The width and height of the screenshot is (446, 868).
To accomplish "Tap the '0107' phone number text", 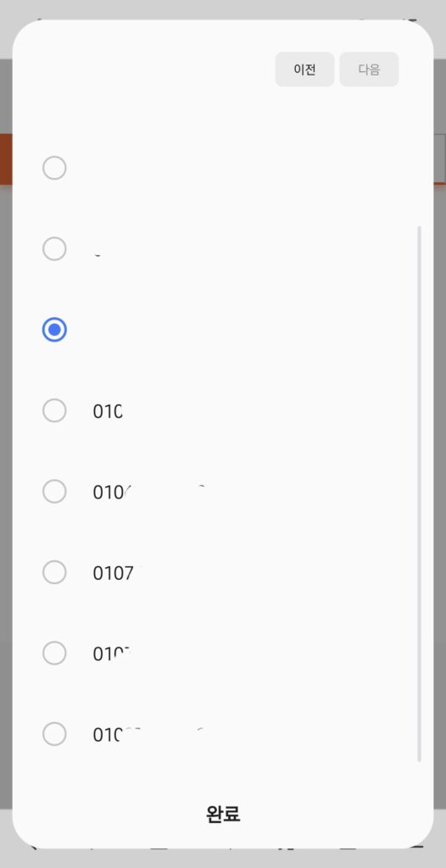I will [x=114, y=573].
